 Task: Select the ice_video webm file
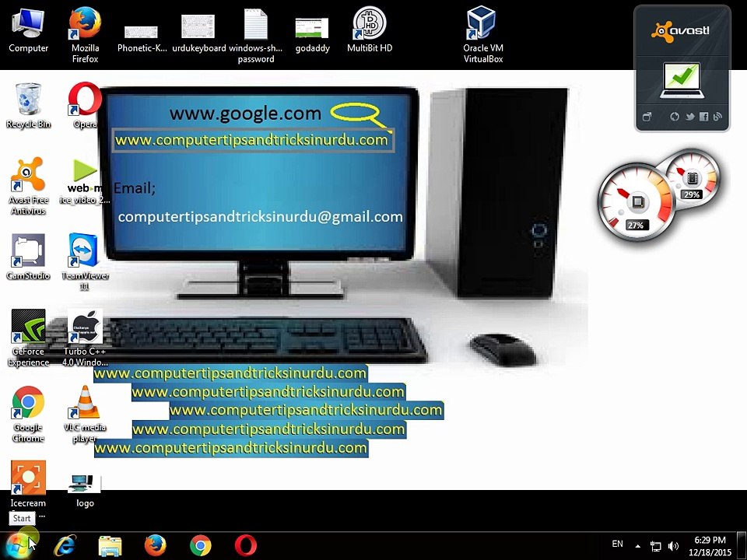tap(85, 182)
